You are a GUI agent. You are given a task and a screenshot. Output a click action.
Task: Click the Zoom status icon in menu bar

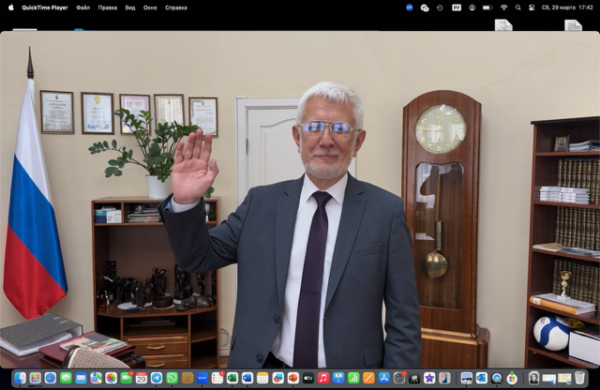coord(409,7)
